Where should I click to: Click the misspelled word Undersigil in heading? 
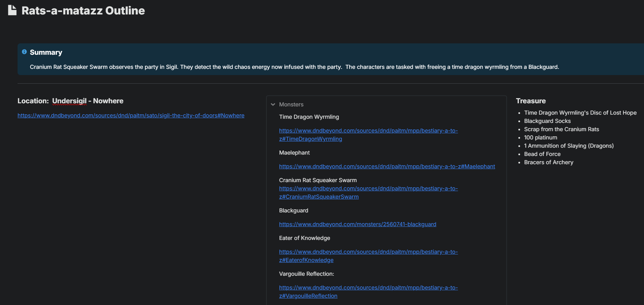pyautogui.click(x=69, y=101)
